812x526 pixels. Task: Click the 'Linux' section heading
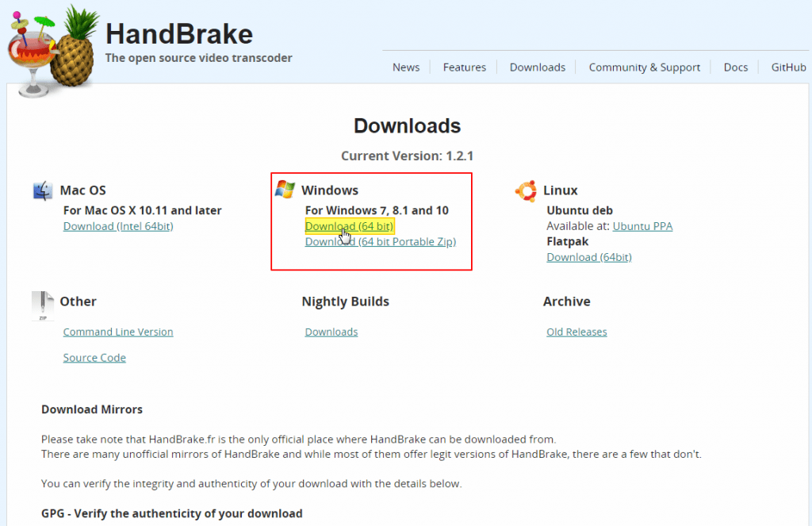561,190
